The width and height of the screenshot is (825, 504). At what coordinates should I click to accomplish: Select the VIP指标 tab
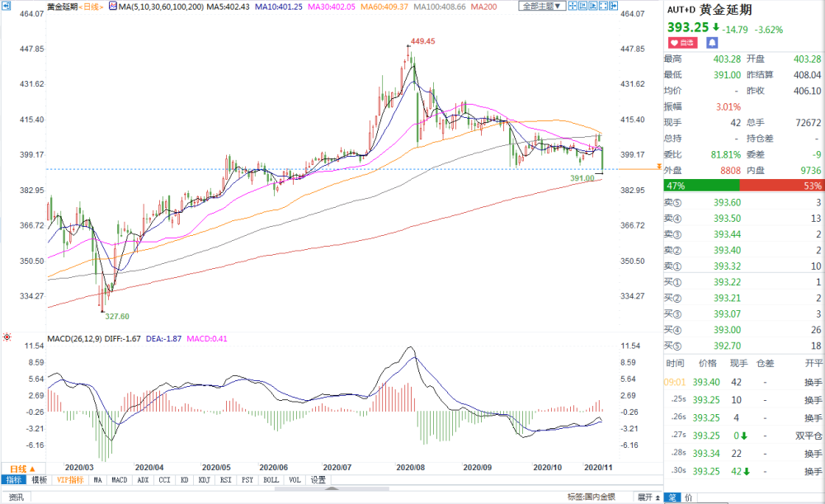pyautogui.click(x=70, y=480)
